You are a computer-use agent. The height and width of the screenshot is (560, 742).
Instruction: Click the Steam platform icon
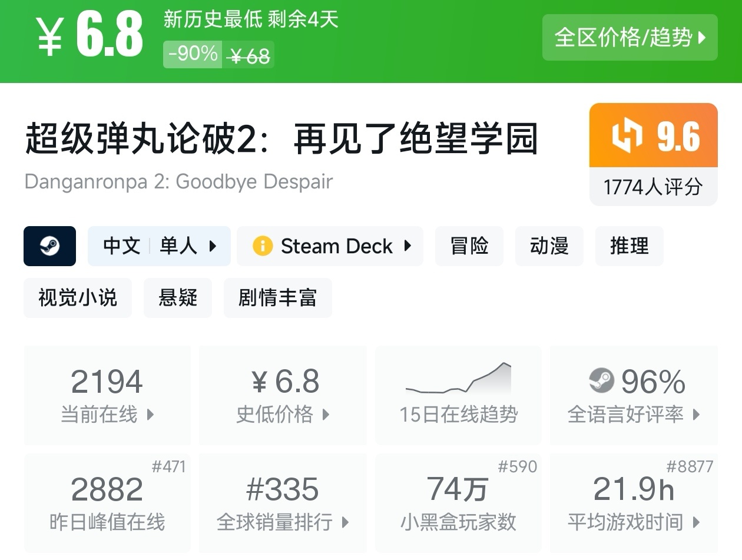(x=49, y=246)
